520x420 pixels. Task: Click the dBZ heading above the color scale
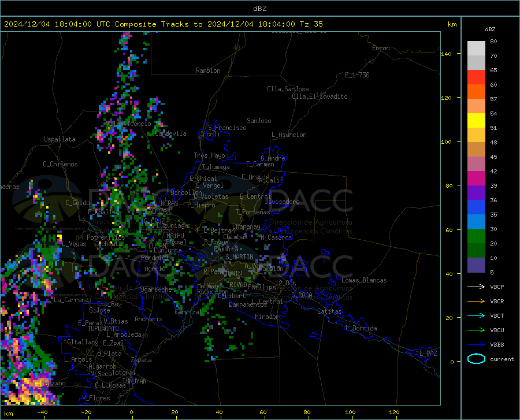coord(490,29)
